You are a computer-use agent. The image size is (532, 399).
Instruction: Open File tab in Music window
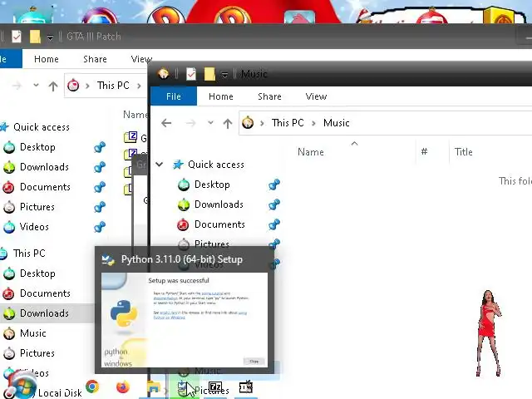point(174,96)
